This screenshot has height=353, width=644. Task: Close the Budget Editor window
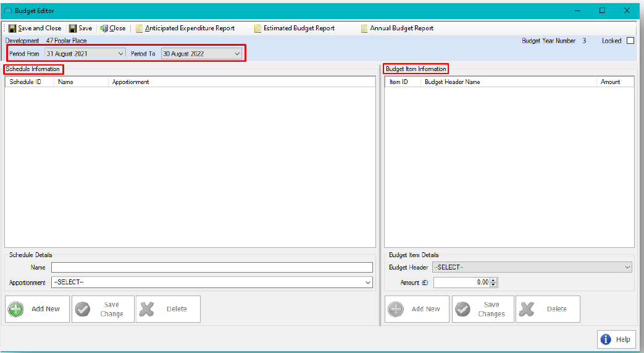(627, 11)
